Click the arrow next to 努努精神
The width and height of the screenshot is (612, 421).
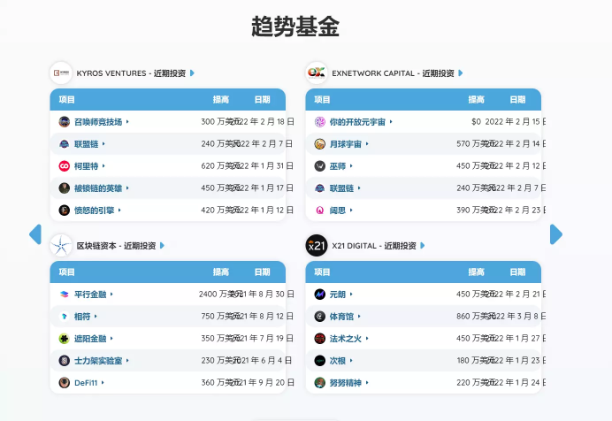(367, 383)
